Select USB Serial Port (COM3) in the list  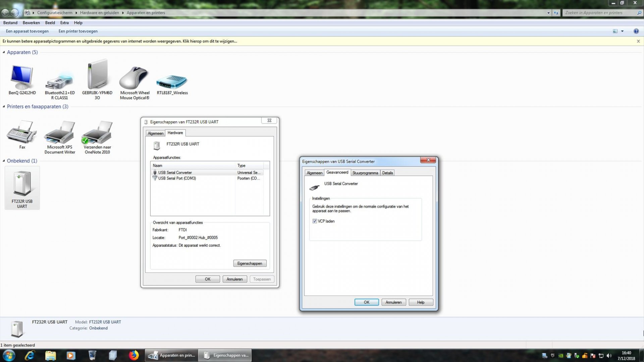click(x=177, y=178)
